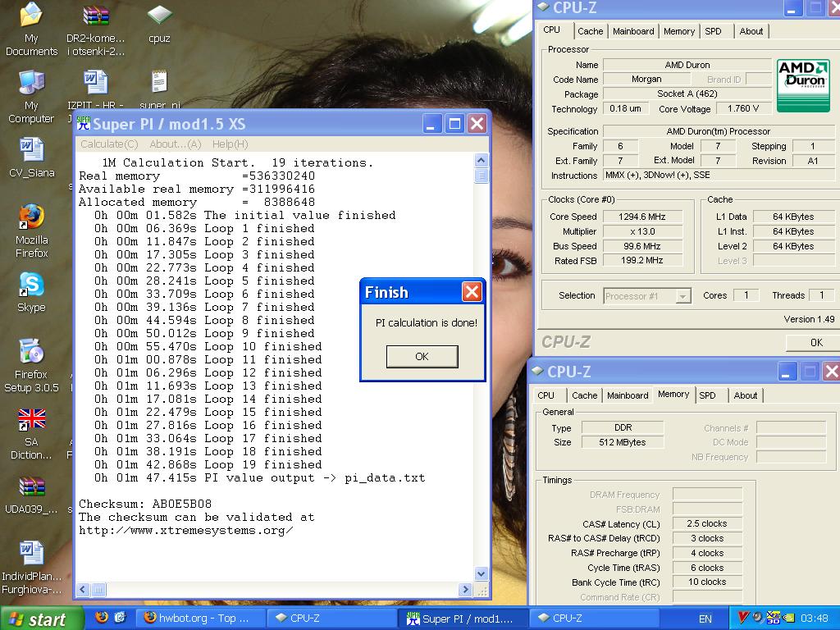Launch Skype from the desktop

(x=32, y=292)
